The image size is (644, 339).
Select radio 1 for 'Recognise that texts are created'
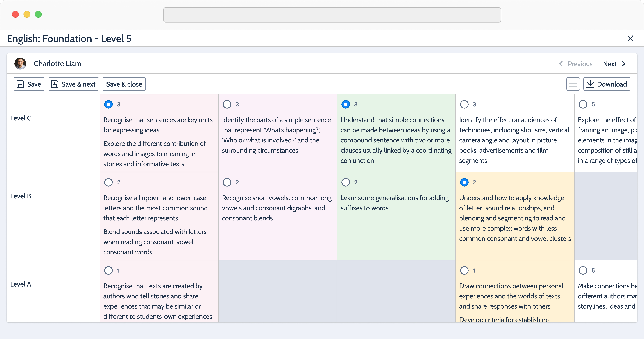[108, 270]
